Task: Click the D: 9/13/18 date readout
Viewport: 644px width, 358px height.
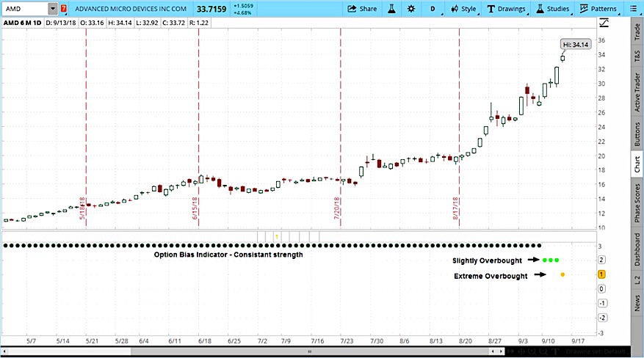Action: click(x=61, y=23)
